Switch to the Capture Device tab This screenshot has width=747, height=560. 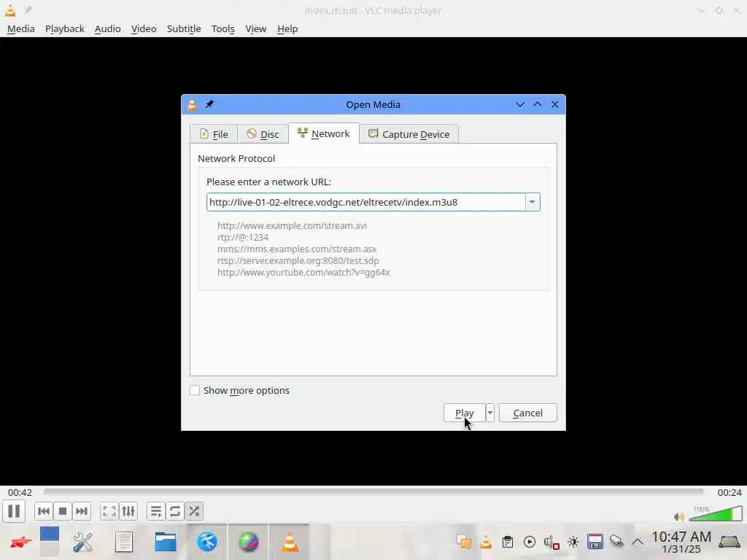click(x=409, y=134)
